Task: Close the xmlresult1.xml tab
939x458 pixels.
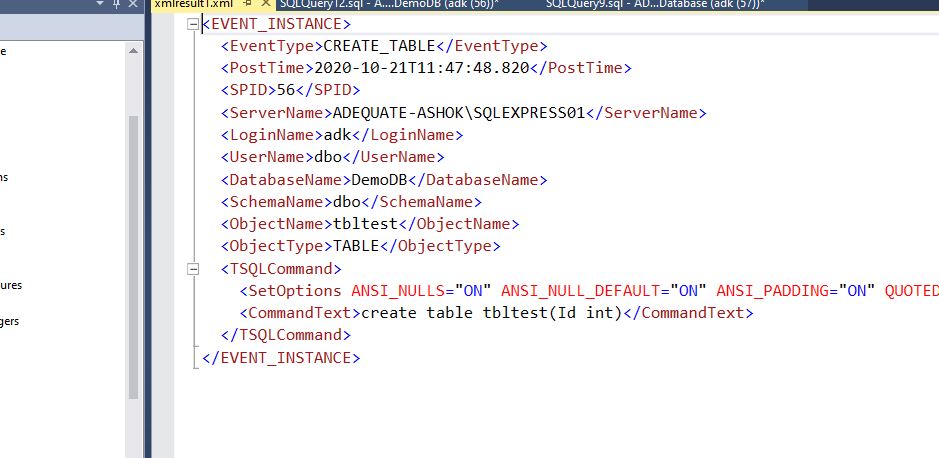Action: 266,4
